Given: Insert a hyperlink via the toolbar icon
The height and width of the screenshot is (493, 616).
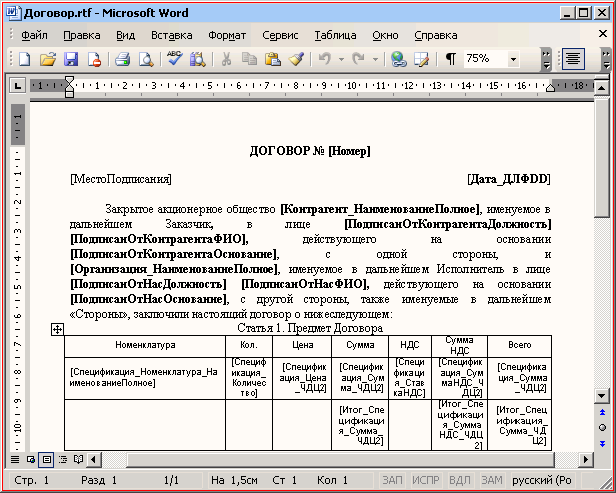Looking at the screenshot, I should click(399, 59).
